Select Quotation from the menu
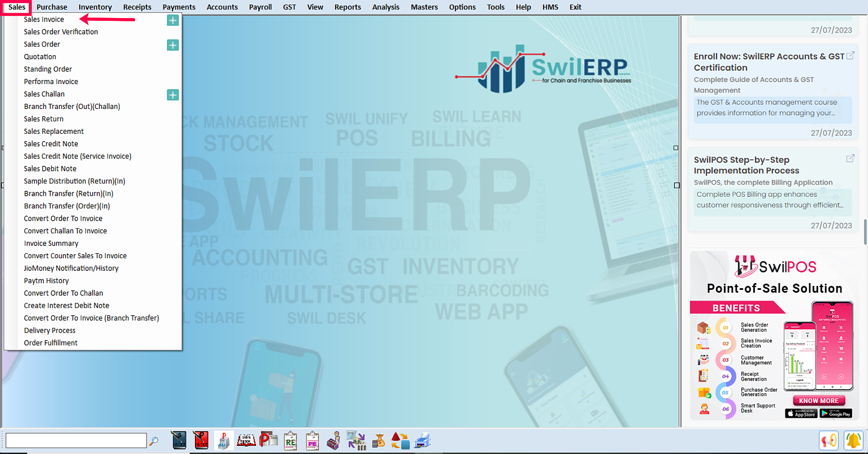868x454 pixels. coord(40,57)
